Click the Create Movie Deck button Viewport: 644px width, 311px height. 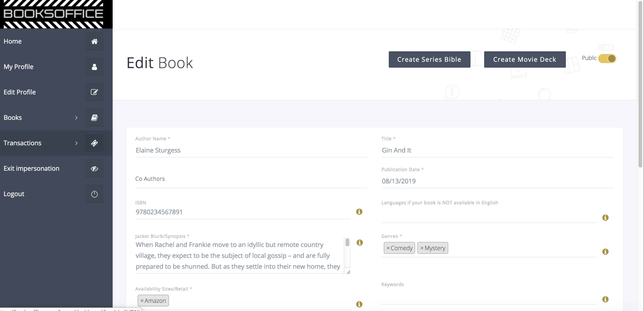pos(525,59)
